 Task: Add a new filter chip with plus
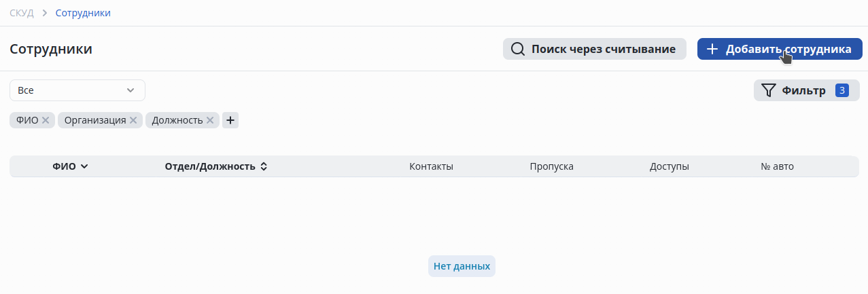[x=230, y=120]
